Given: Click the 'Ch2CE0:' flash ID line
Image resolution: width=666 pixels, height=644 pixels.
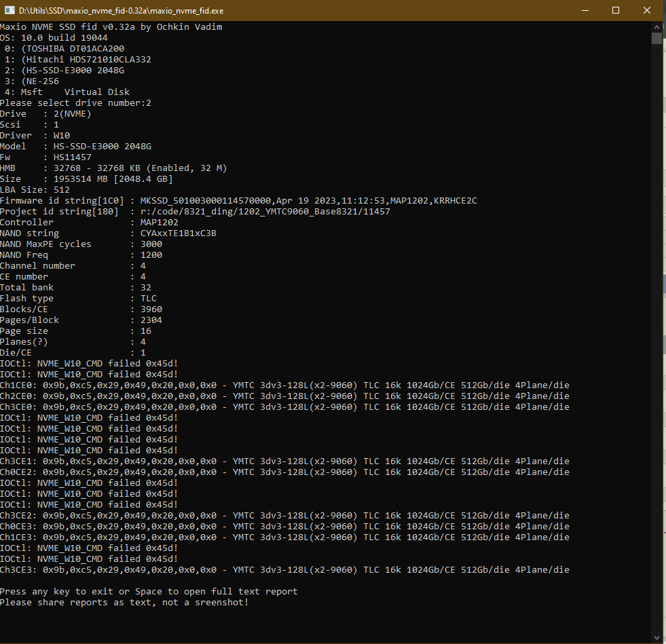Looking at the screenshot, I should pos(284,396).
